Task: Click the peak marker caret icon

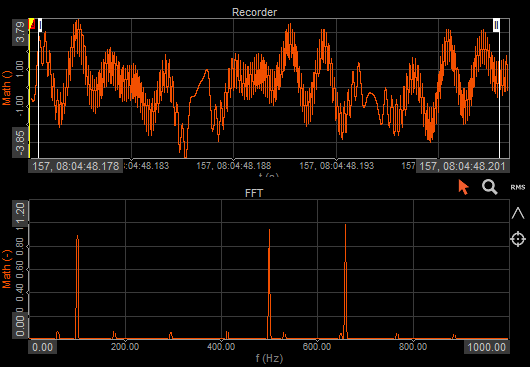Action: (x=518, y=213)
